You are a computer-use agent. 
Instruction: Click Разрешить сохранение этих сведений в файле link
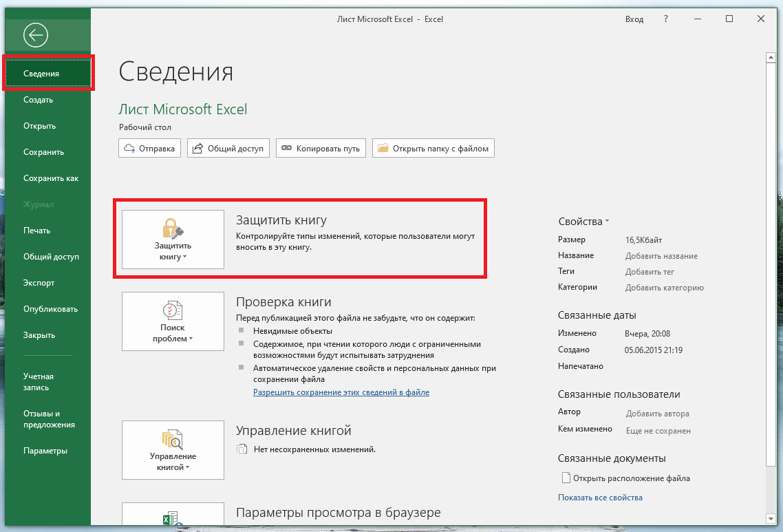pyautogui.click(x=341, y=392)
